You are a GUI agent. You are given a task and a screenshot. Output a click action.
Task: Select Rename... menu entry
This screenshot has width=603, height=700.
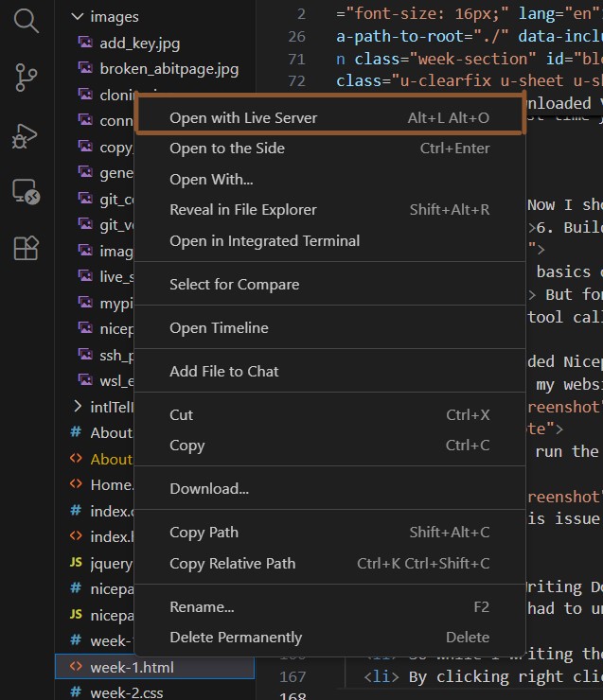tap(329, 606)
